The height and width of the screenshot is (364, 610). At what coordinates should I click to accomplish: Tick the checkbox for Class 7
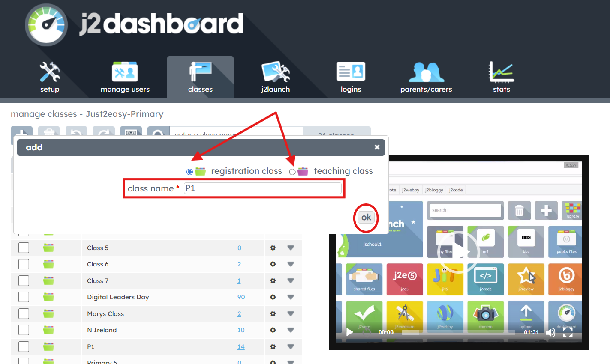click(24, 281)
